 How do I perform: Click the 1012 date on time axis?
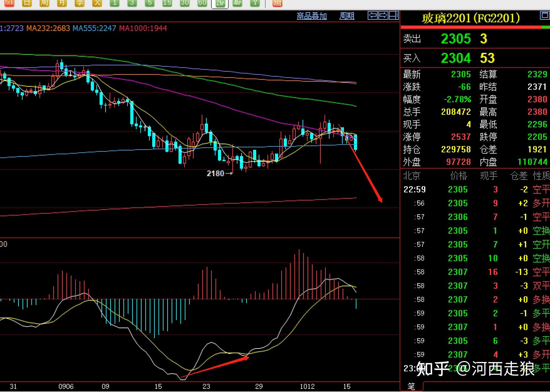(x=307, y=387)
